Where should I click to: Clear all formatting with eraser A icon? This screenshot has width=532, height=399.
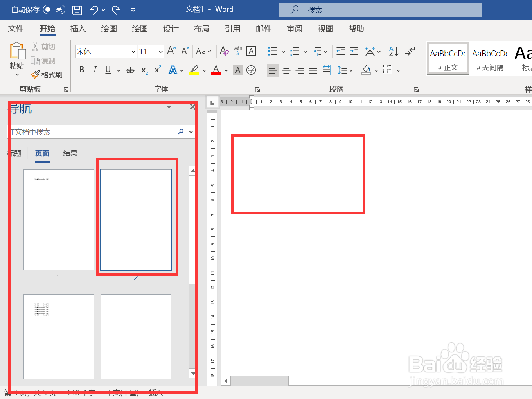coord(224,50)
